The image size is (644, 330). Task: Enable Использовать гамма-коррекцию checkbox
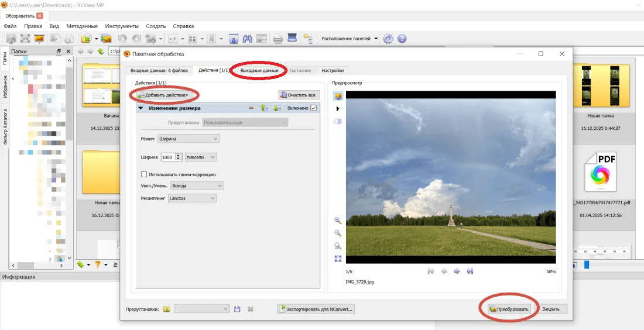coord(144,174)
